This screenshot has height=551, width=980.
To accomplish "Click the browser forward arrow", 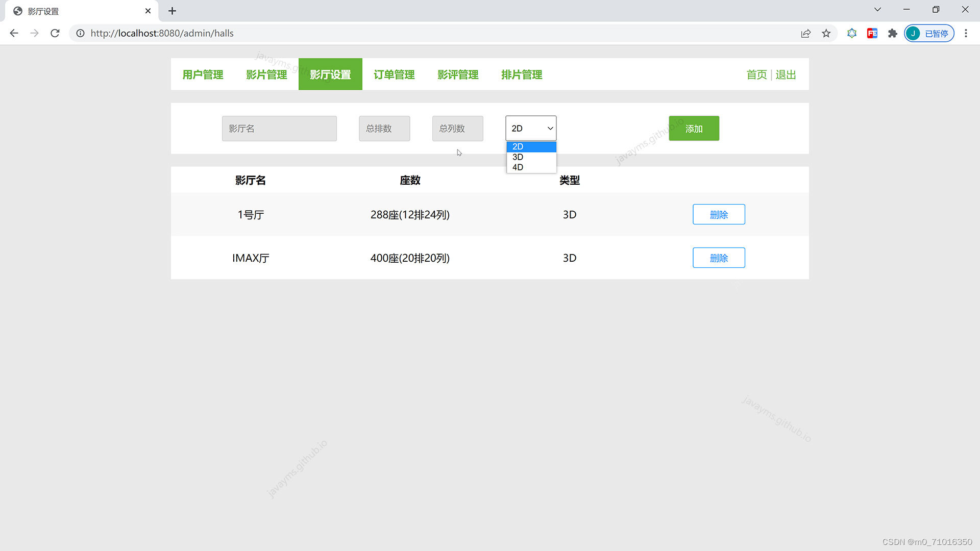I will pyautogui.click(x=34, y=33).
